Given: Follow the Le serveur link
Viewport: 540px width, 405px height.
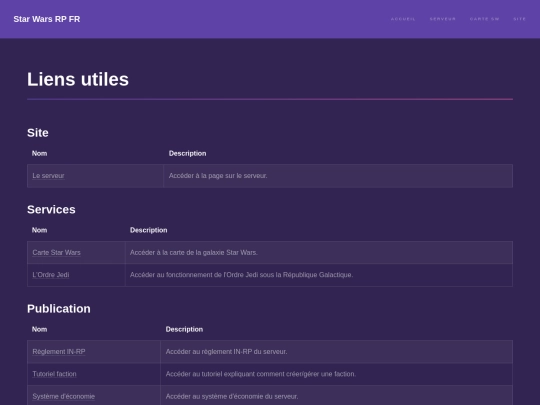Looking at the screenshot, I should 48,176.
